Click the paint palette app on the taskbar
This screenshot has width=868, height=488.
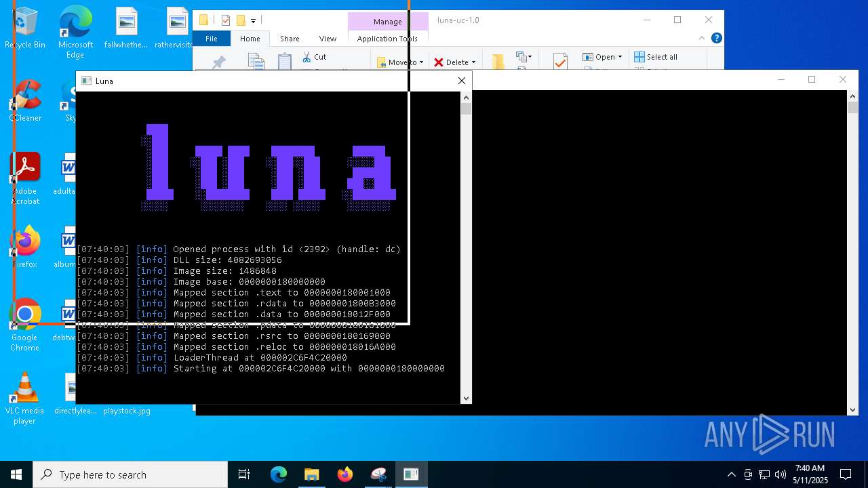pos(378,474)
